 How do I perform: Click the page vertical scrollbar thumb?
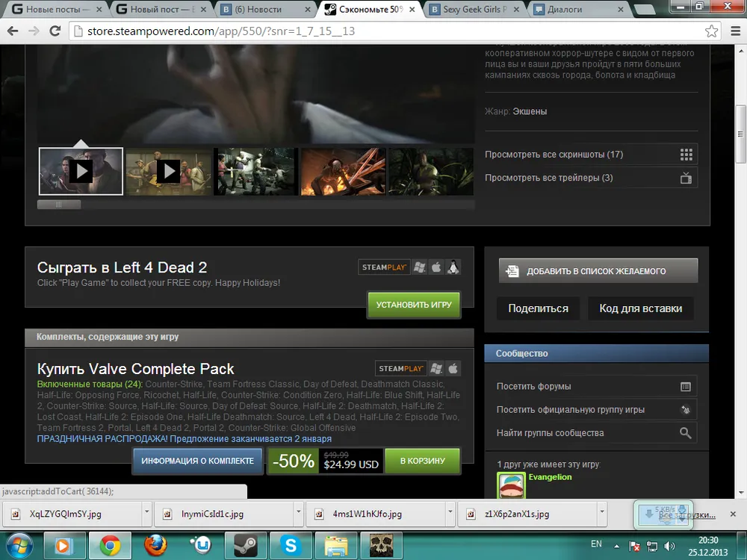click(x=741, y=134)
